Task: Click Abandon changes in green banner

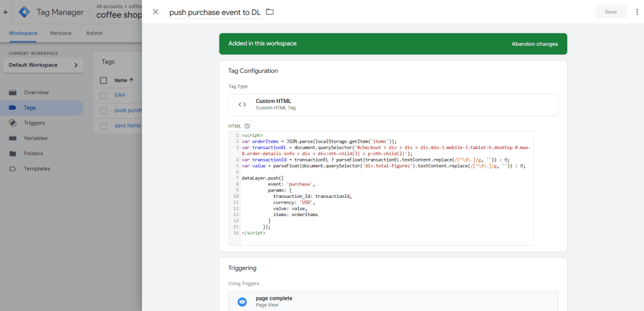Action: tap(535, 44)
